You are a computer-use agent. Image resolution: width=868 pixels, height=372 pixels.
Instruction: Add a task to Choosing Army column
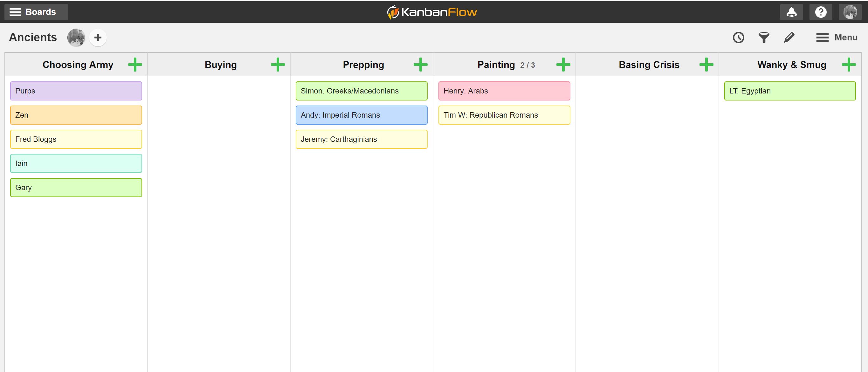(135, 65)
